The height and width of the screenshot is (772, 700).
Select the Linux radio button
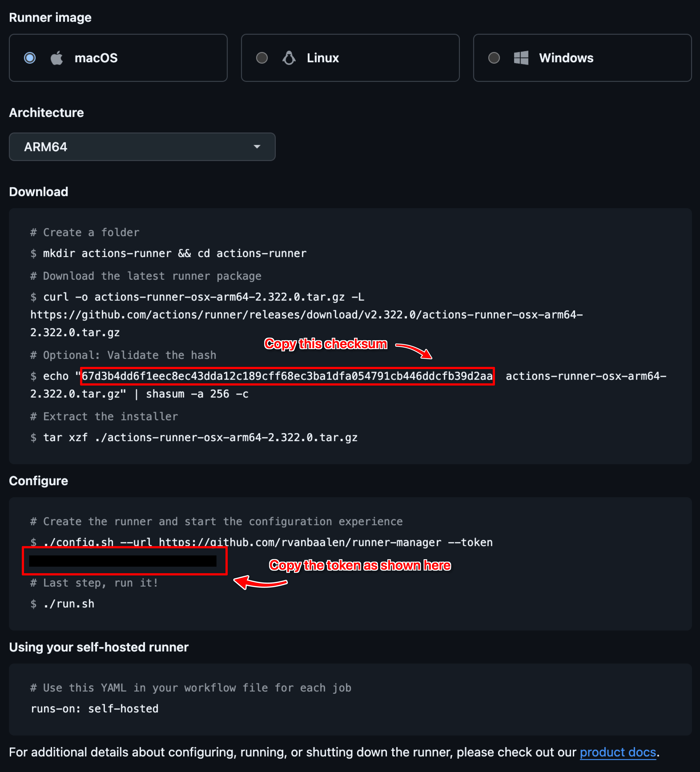(262, 58)
